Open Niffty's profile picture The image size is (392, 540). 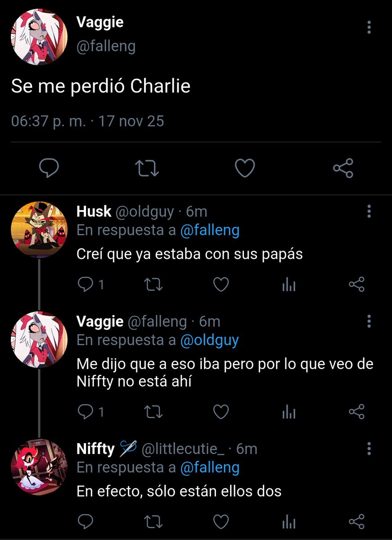coord(39,467)
